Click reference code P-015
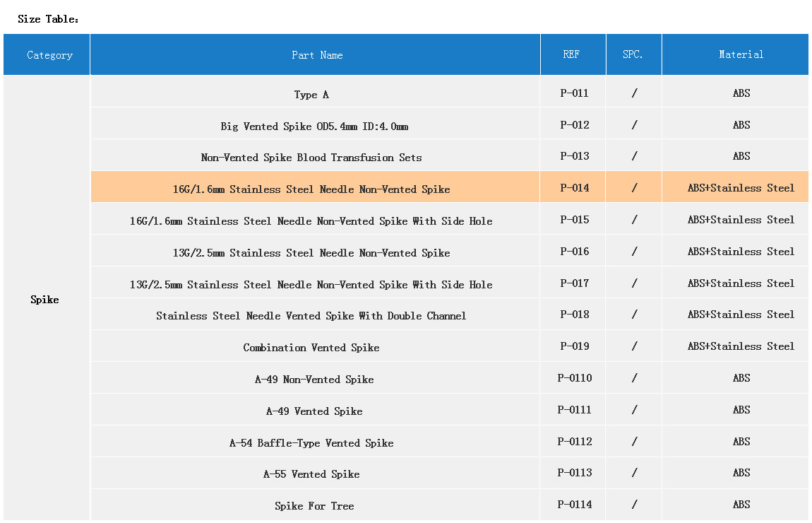Viewport: 812px width, 523px height. tap(574, 220)
